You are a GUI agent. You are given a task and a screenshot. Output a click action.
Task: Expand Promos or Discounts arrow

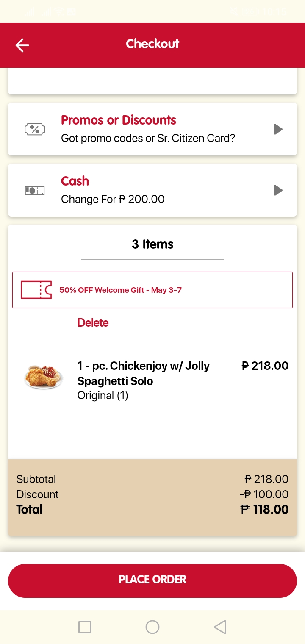(278, 129)
